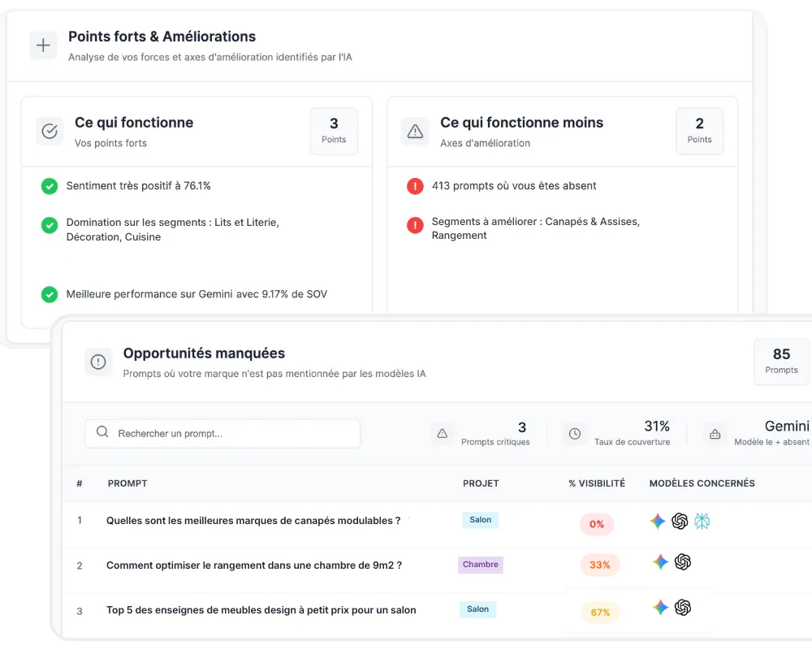Click the ChatGPT icon beside prompt 2
This screenshot has height=650, width=812.
pos(682,564)
